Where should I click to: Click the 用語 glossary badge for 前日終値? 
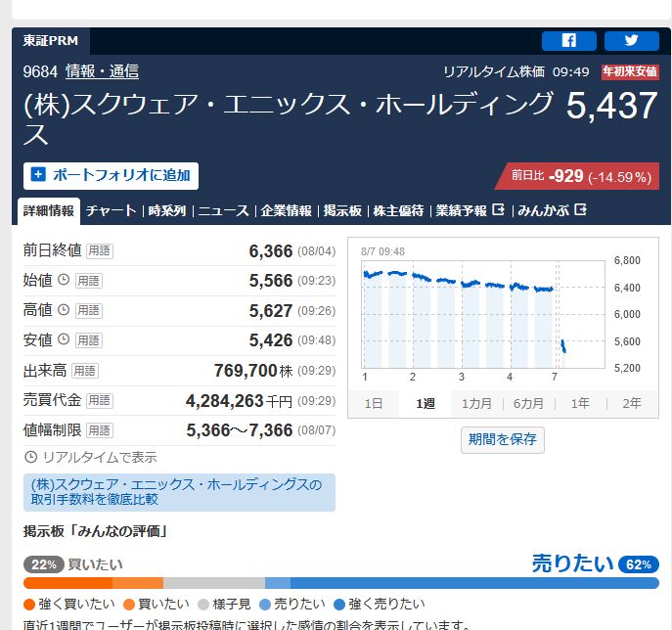(x=100, y=250)
